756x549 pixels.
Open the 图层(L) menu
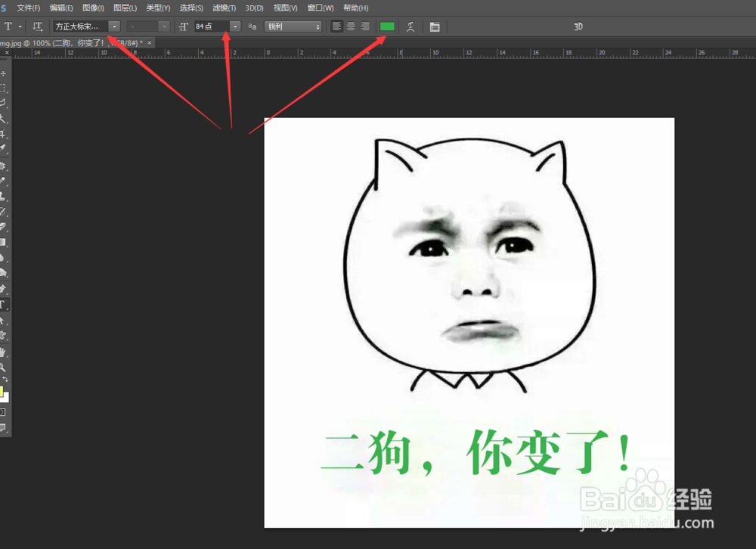(125, 8)
